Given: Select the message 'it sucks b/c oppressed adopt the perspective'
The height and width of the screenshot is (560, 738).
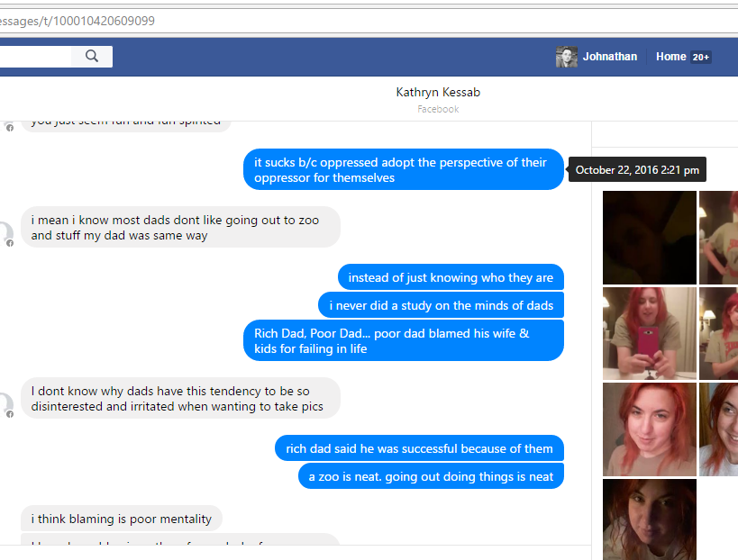Looking at the screenshot, I should pyautogui.click(x=404, y=170).
